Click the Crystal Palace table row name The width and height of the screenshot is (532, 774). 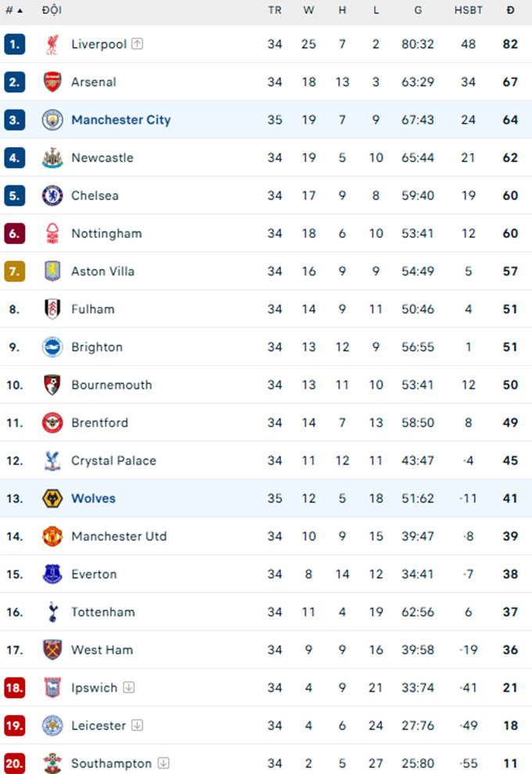(x=113, y=461)
